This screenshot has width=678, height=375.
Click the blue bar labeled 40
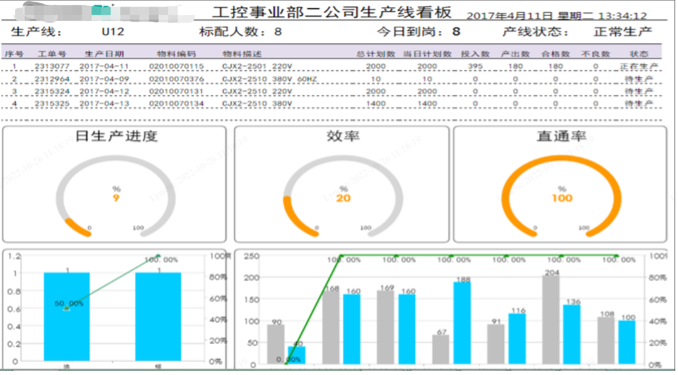click(x=297, y=355)
